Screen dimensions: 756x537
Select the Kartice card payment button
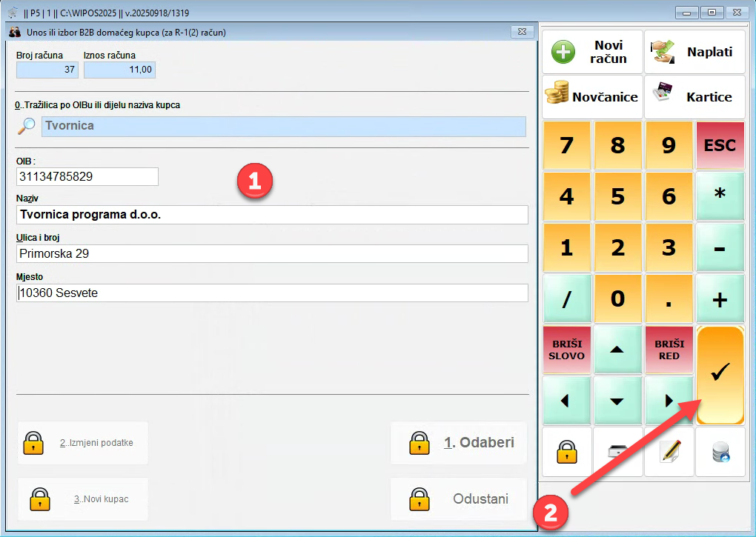[694, 97]
